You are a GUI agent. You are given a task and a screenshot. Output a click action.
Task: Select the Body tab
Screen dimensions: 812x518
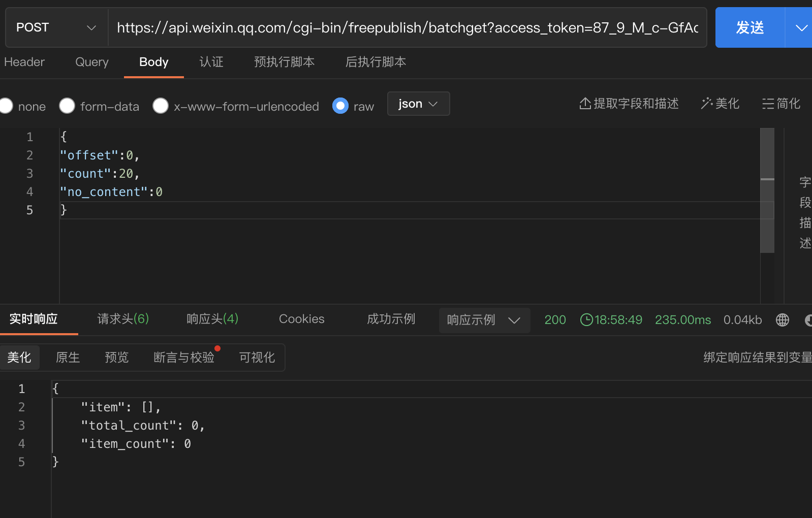point(154,62)
